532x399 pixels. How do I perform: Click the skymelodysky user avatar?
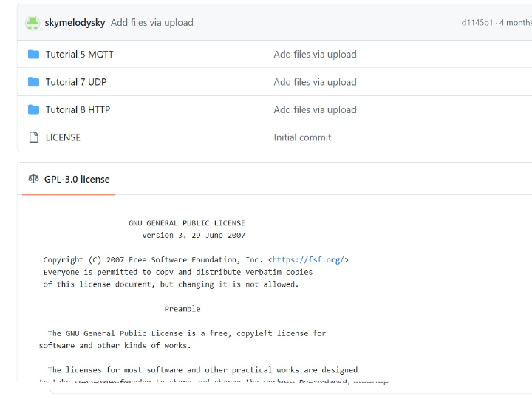click(33, 23)
